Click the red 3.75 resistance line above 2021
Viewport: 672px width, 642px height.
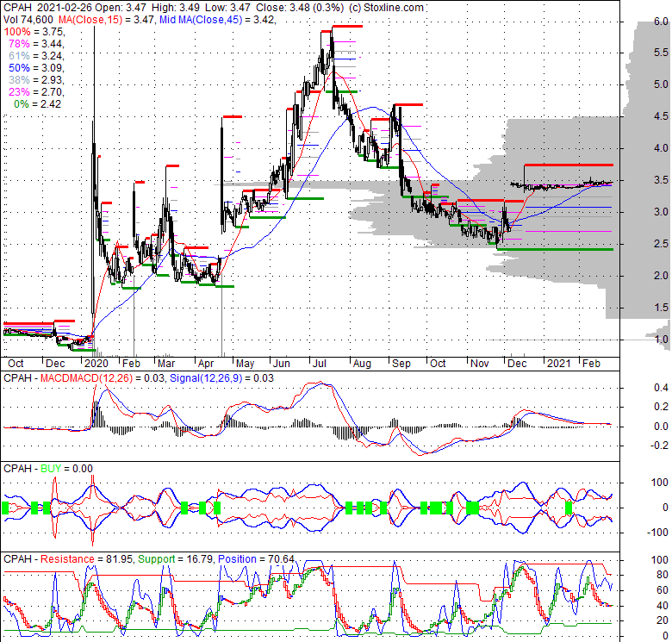(x=569, y=165)
